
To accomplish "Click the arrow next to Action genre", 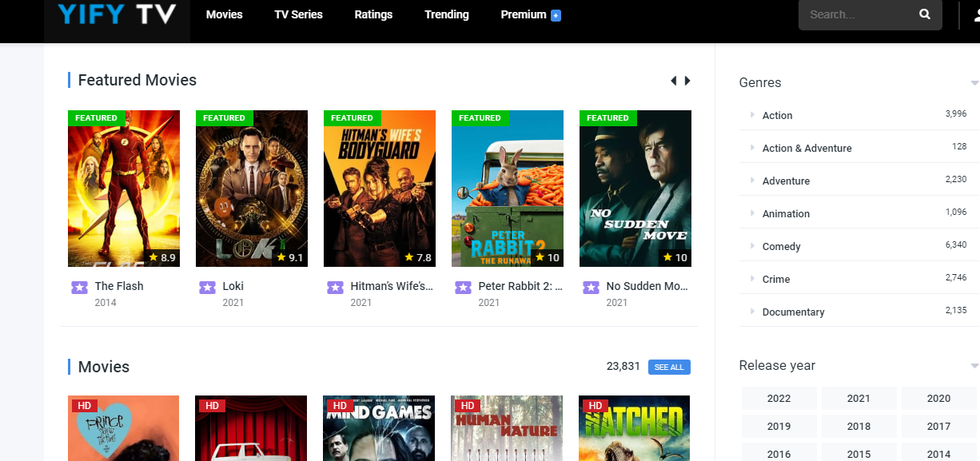I will tap(752, 115).
